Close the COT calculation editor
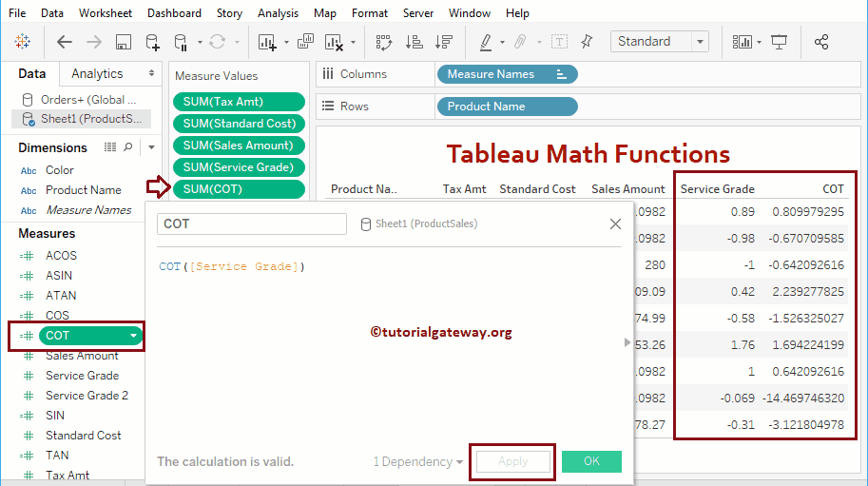This screenshot has height=486, width=868. click(x=615, y=224)
